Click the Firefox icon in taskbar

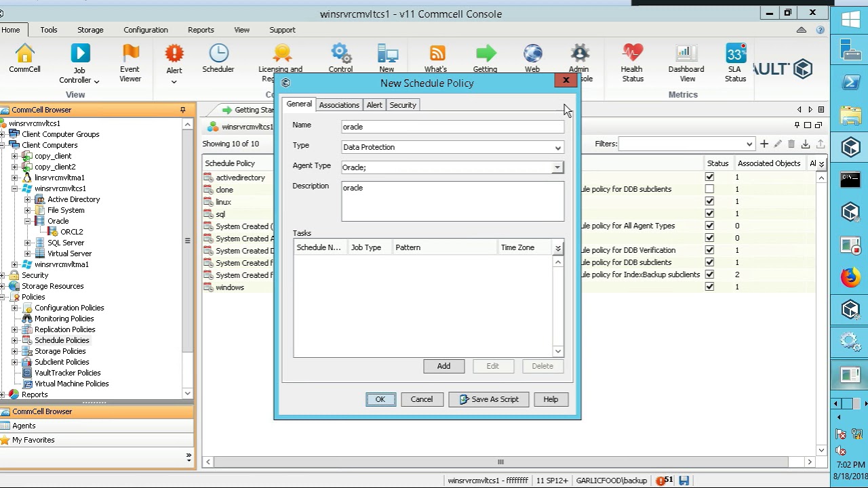point(850,277)
